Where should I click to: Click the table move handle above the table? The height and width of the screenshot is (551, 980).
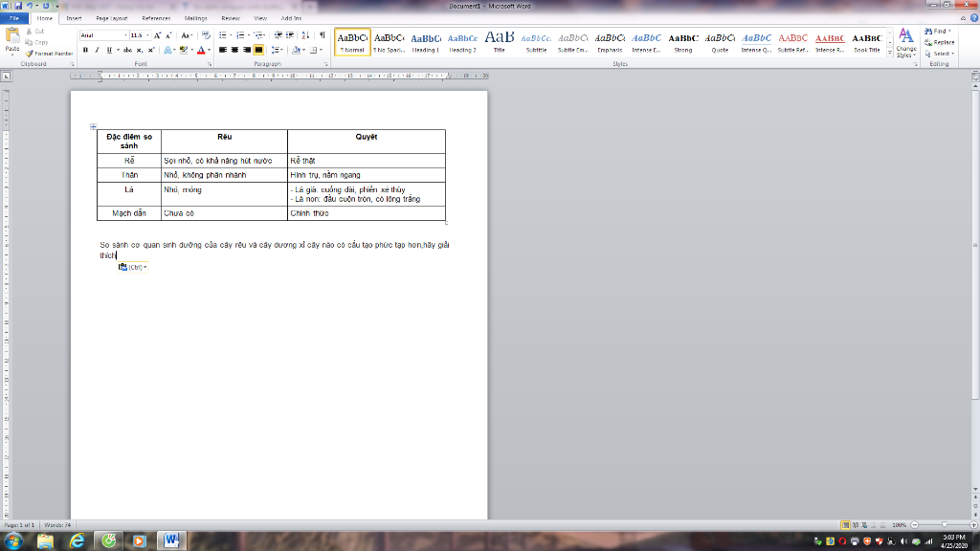[x=93, y=127]
